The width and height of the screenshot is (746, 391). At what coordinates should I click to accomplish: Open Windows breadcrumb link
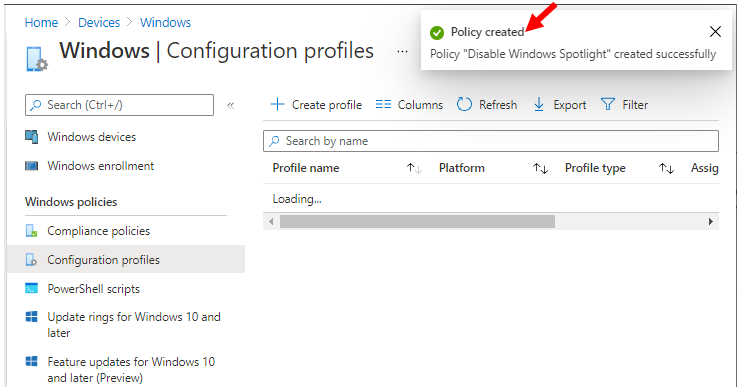tap(165, 22)
